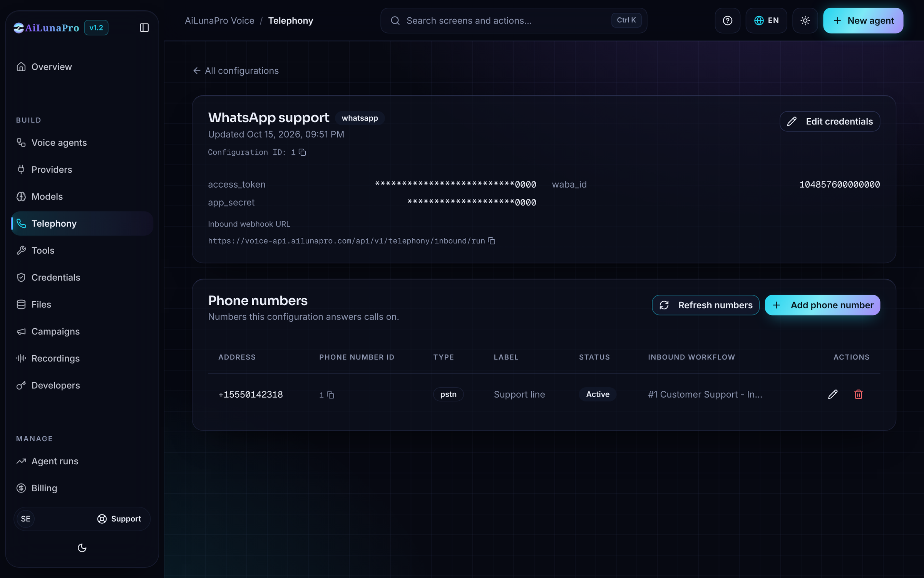Image resolution: width=924 pixels, height=578 pixels.
Task: Click the waba_id value 104857600000000
Action: 839,185
